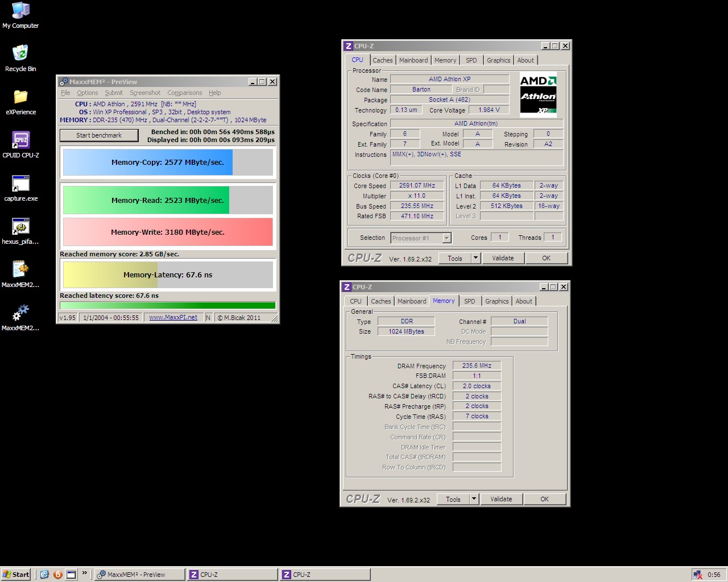Switch to Caches tab in upper CPU-Z window

[x=383, y=60]
